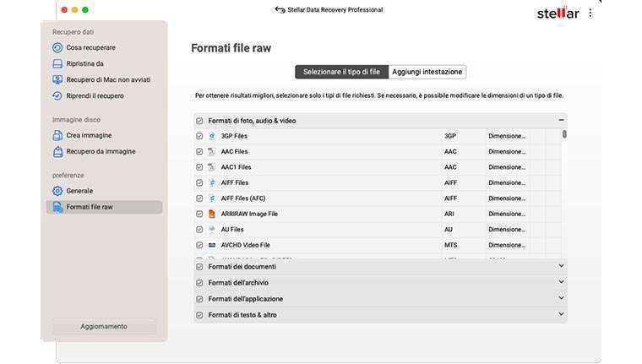The image size is (642, 364).
Task: Click the Generale gear icon
Action: [57, 191]
